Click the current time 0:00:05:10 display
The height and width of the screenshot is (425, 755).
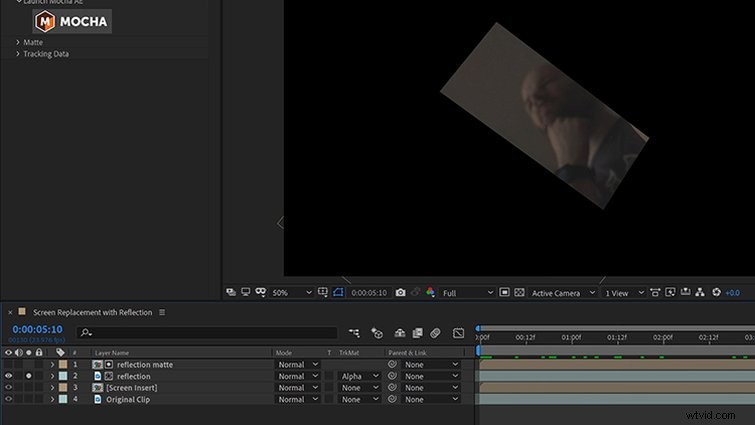pos(37,329)
